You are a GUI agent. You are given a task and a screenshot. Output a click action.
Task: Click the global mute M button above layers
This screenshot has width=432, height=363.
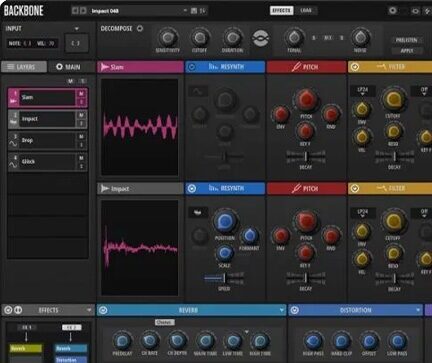71,81
